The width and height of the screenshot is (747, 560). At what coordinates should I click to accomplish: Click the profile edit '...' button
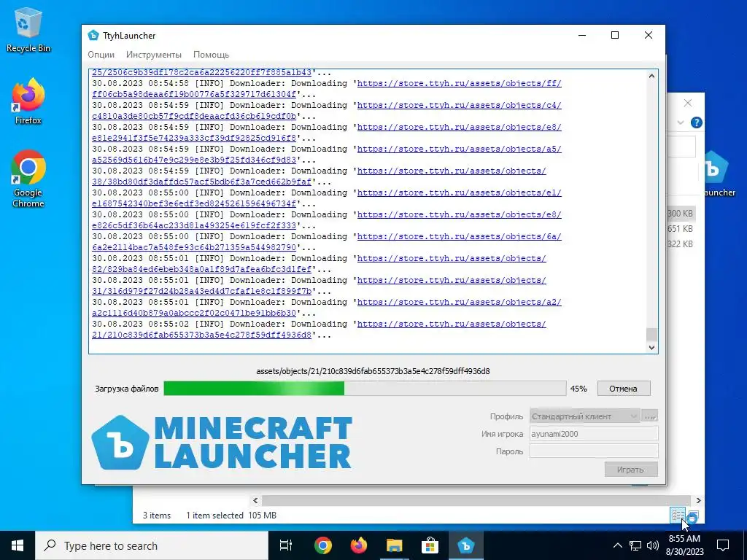pyautogui.click(x=650, y=416)
